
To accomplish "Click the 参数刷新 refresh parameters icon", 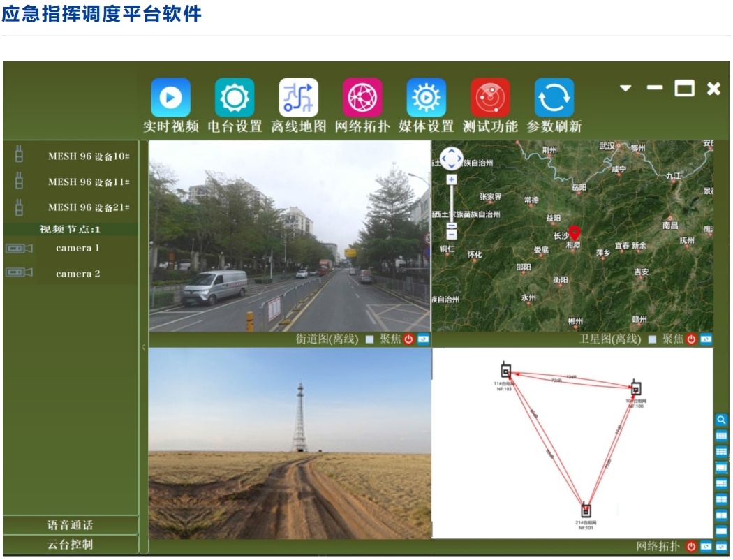I will tap(554, 98).
